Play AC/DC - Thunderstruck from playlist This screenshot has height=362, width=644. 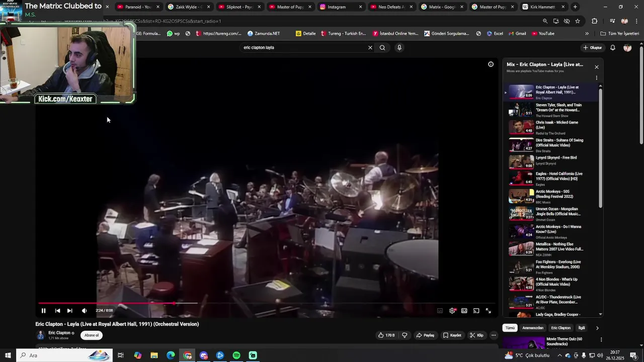(552, 302)
